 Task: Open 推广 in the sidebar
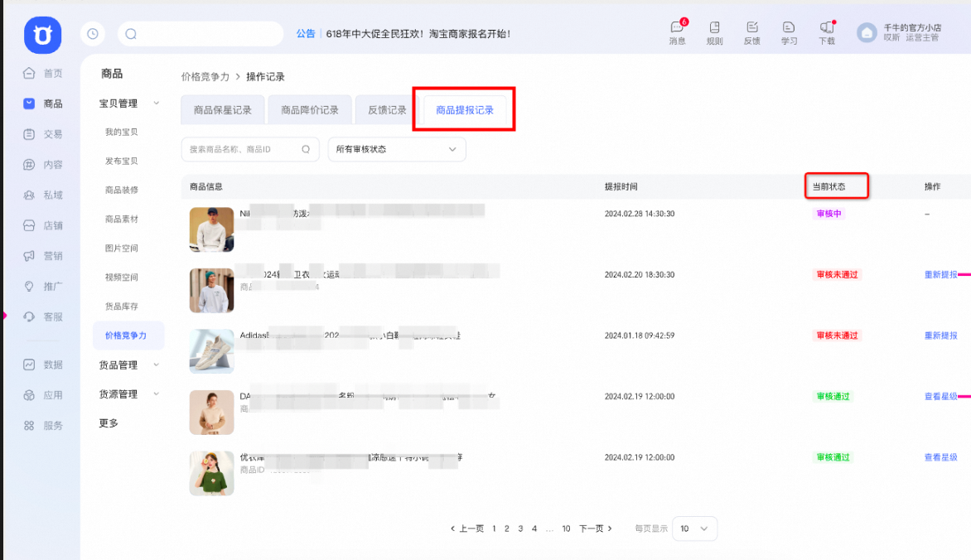(43, 286)
